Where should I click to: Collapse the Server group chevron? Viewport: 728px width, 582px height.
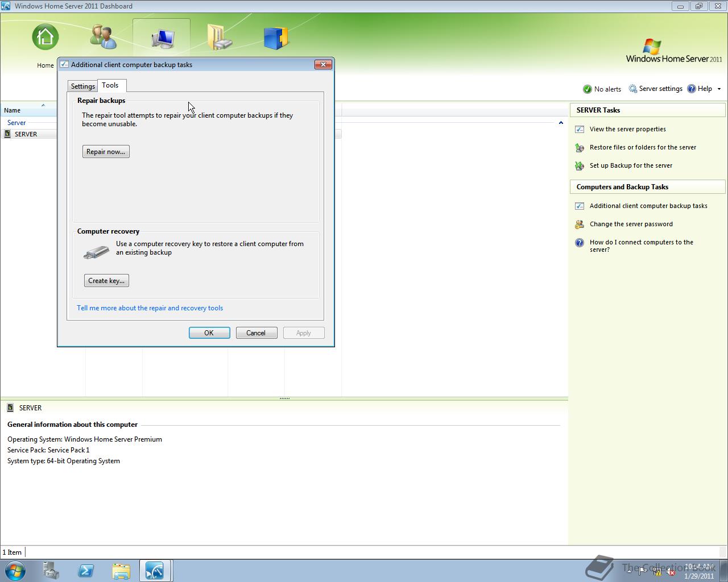(x=561, y=123)
